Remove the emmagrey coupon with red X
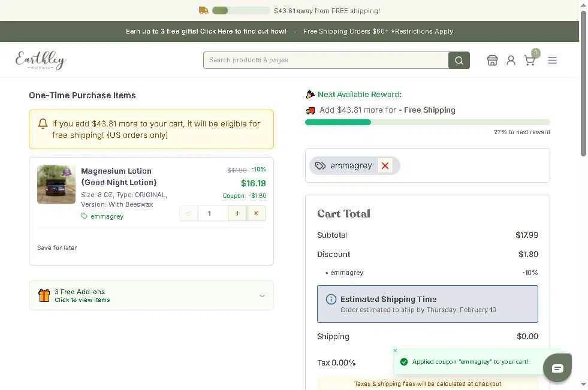588x390 pixels. point(385,165)
